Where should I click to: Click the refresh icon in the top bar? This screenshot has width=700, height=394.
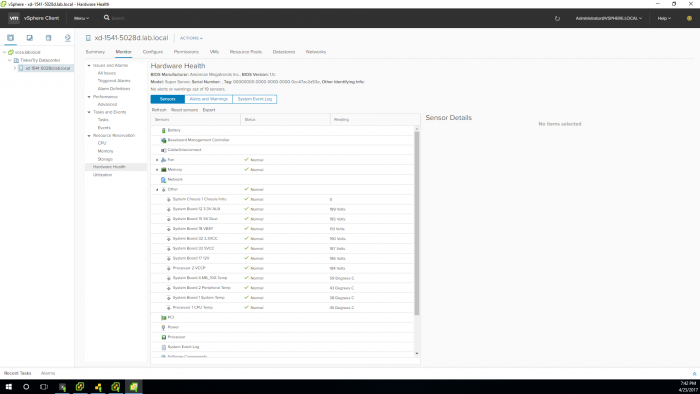[557, 18]
